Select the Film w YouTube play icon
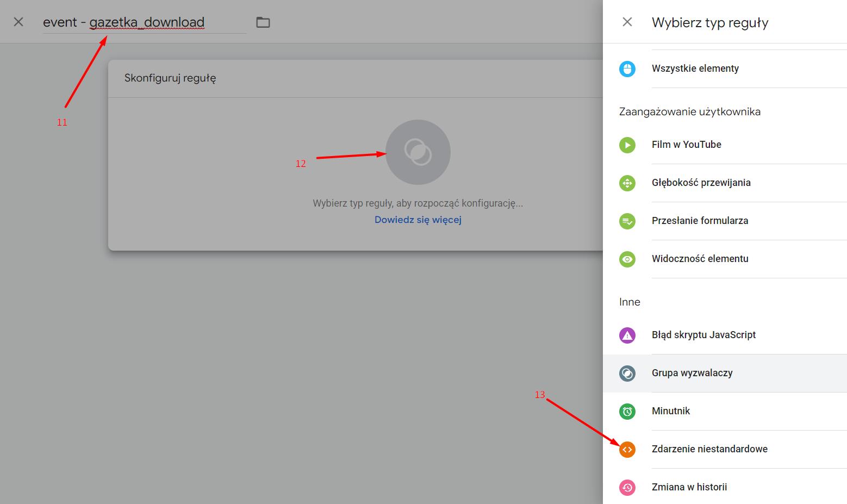 tap(627, 145)
